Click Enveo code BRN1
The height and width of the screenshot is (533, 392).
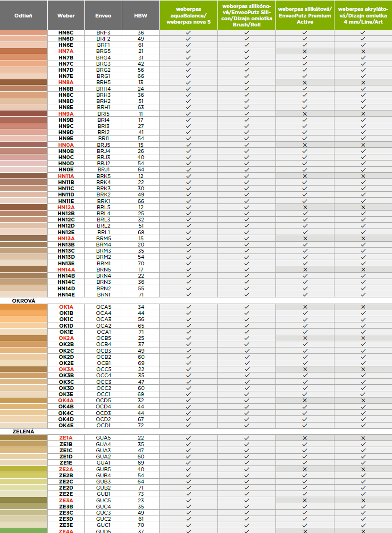pos(103,295)
